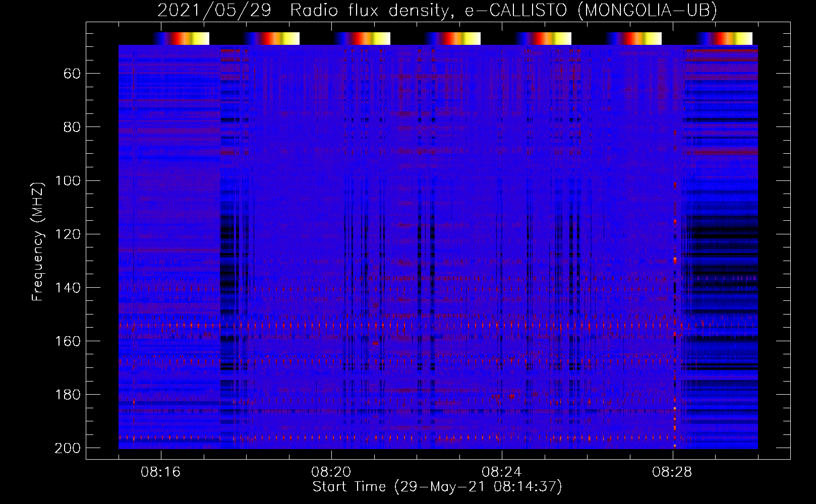Click the 08:16 time tick label
The image size is (816, 504).
(161, 472)
